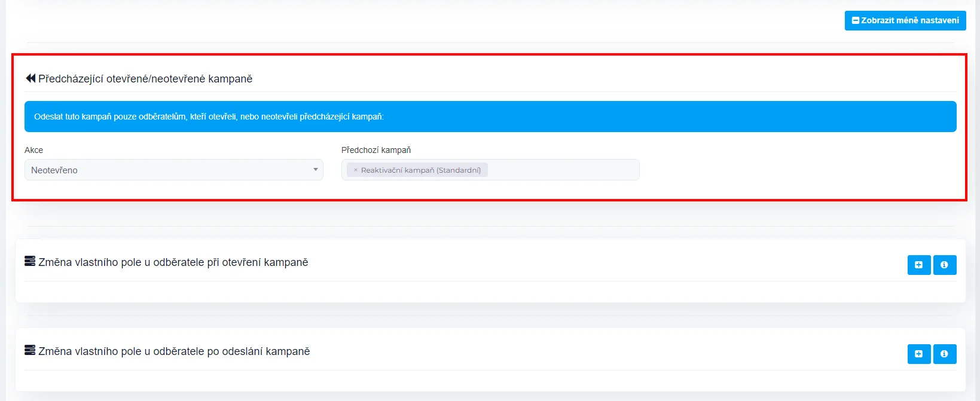Add a field change for při otevření kampaně
980x401 pixels.
tap(918, 265)
